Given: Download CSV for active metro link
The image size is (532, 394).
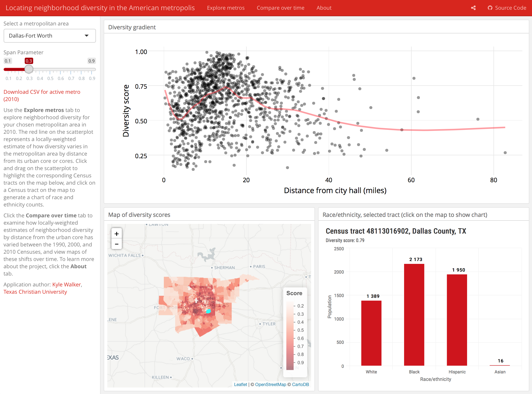Looking at the screenshot, I should 42,92.
